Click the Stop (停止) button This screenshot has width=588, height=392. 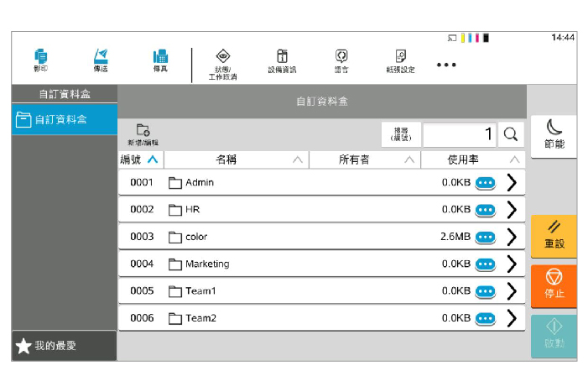(x=554, y=286)
